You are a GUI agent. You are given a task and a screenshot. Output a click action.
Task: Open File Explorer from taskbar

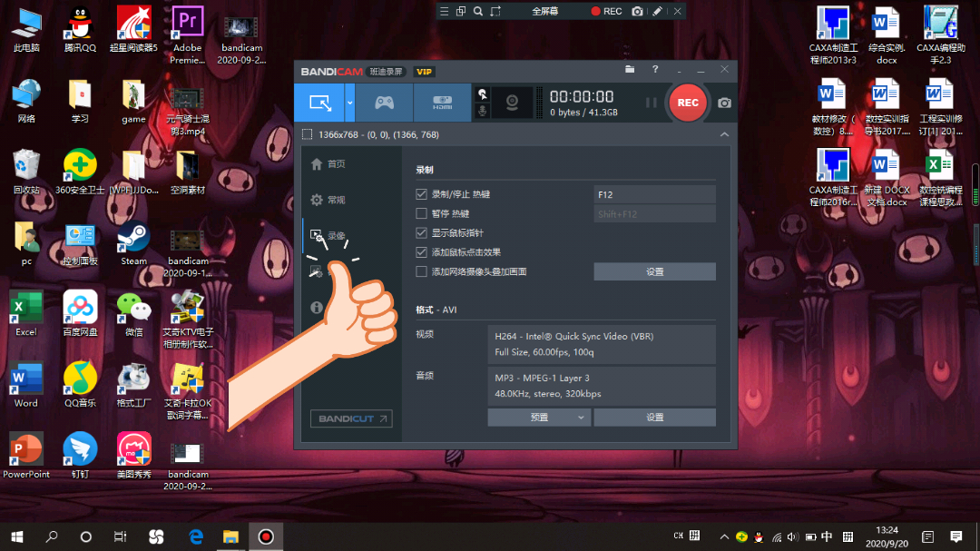click(230, 536)
